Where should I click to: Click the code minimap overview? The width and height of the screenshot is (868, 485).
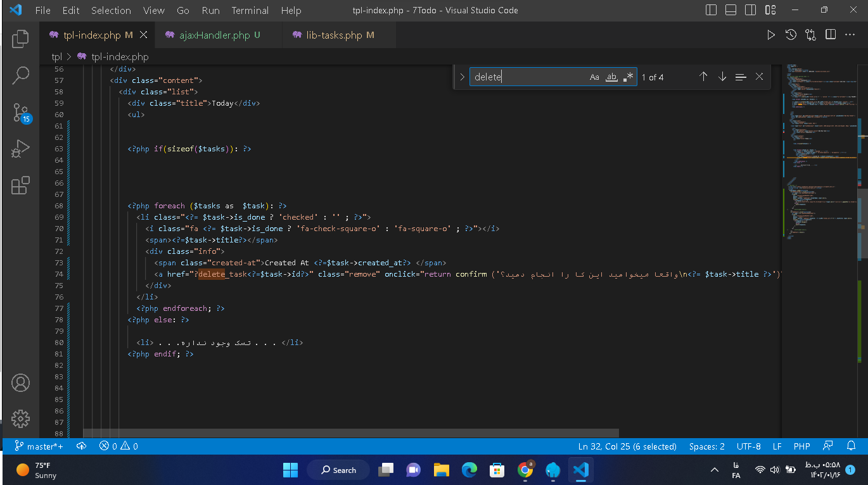click(x=820, y=152)
